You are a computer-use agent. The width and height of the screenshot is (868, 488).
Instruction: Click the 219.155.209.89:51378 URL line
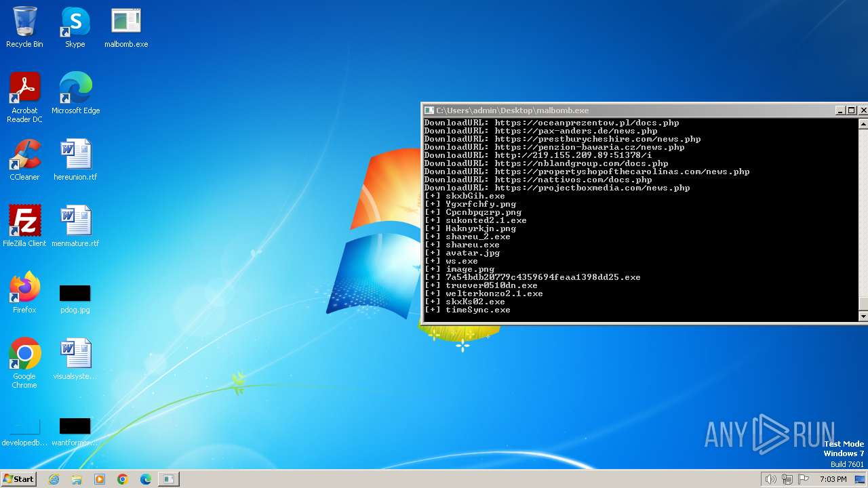[538, 155]
